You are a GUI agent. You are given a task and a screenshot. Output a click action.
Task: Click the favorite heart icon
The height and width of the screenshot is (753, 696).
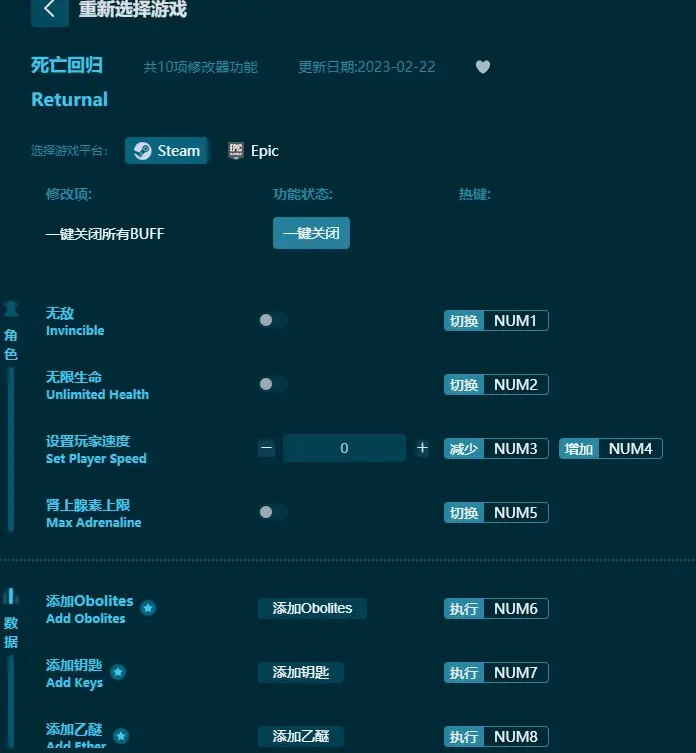483,67
